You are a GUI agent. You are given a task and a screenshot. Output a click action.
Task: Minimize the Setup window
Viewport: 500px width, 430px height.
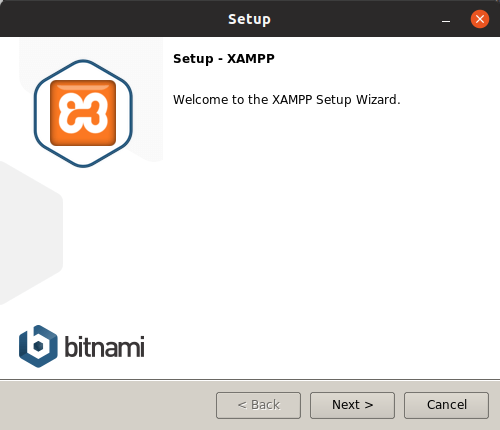(446, 21)
